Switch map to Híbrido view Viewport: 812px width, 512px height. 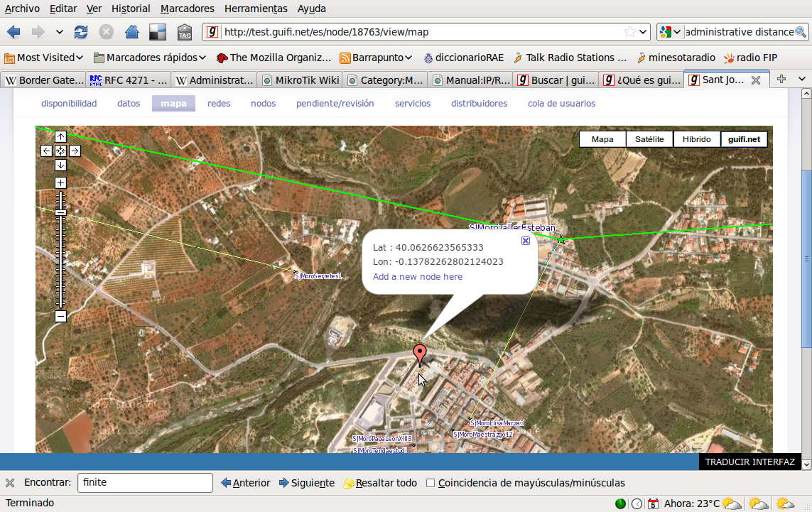(696, 139)
